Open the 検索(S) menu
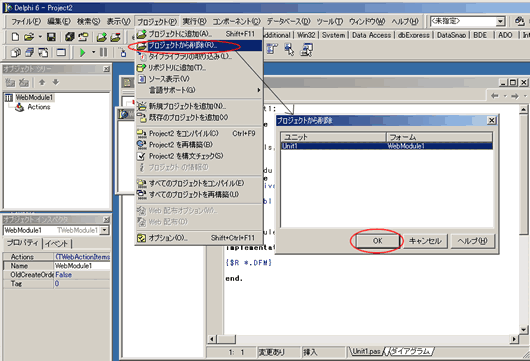 [88, 22]
